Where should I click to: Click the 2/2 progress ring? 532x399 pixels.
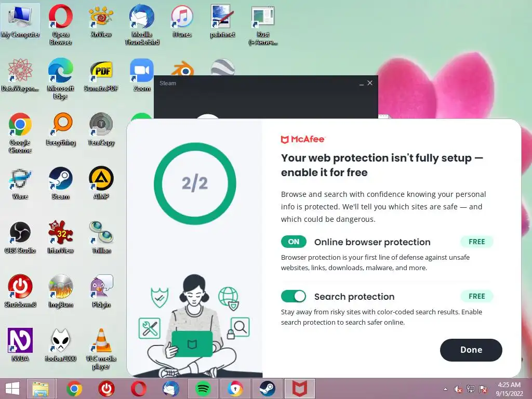click(195, 183)
